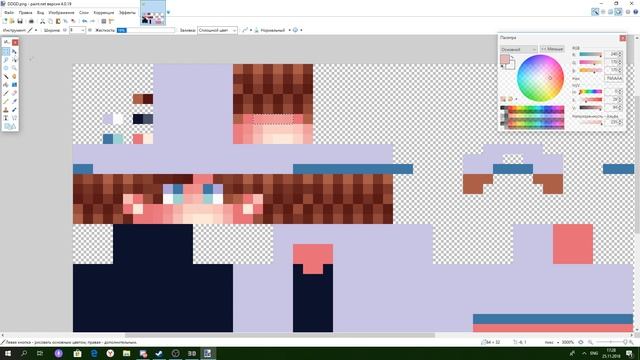Select the Lasso Select tool
The image size is (640, 360).
(x=6, y=60)
